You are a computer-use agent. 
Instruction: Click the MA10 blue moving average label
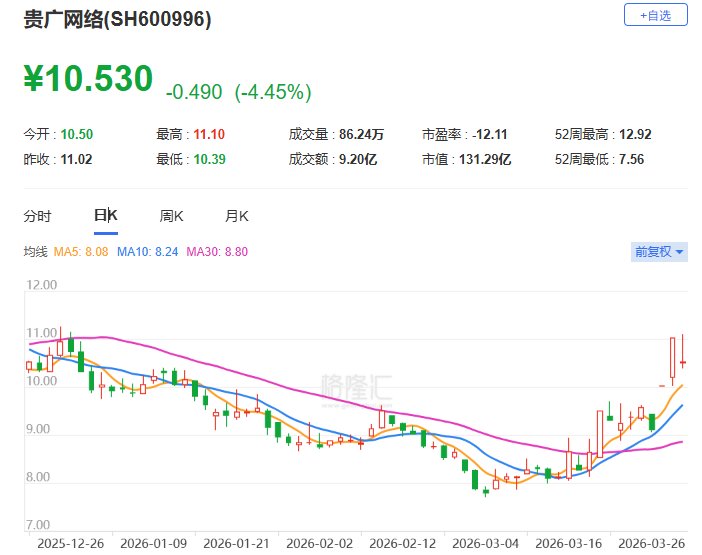pyautogui.click(x=148, y=252)
